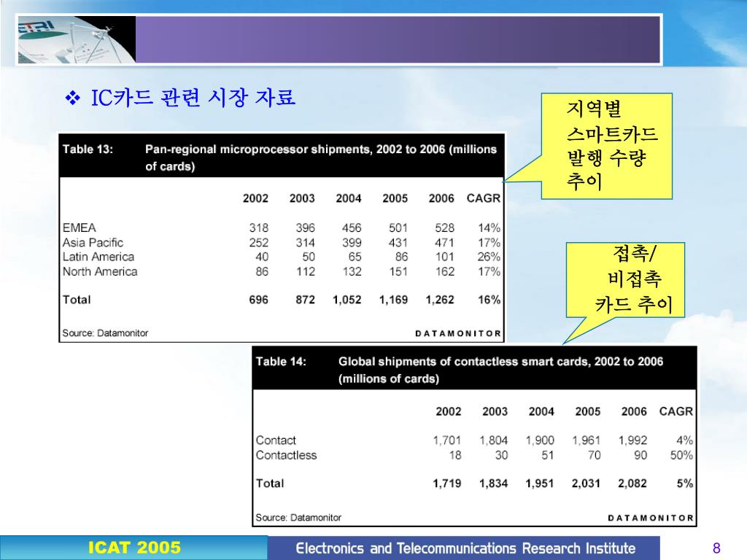The width and height of the screenshot is (747, 560).
Task: Click Asia Pacific 2005 value 431
Action: click(398, 242)
